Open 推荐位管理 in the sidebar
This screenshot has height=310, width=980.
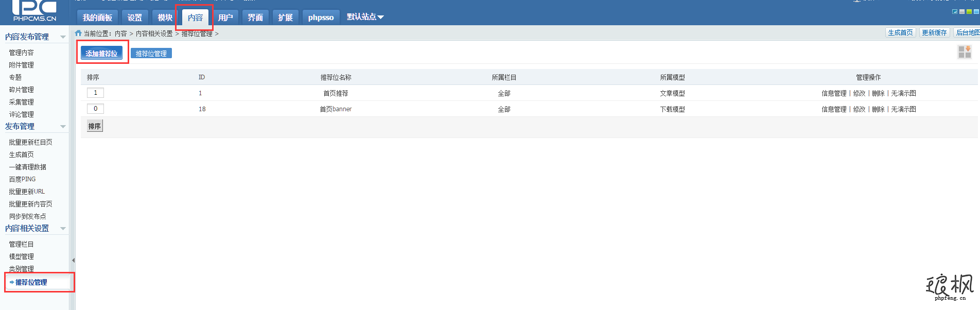pos(31,282)
